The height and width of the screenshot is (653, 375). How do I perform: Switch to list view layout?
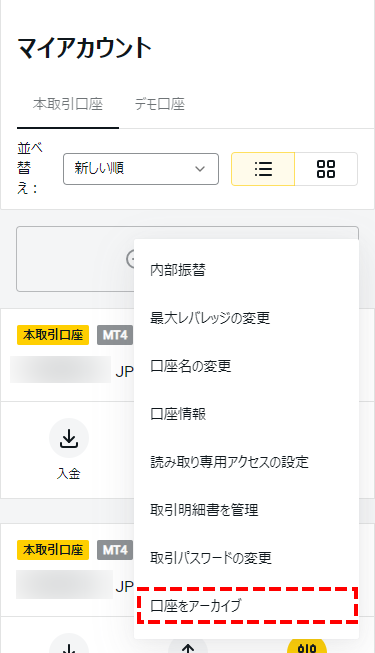click(x=263, y=169)
